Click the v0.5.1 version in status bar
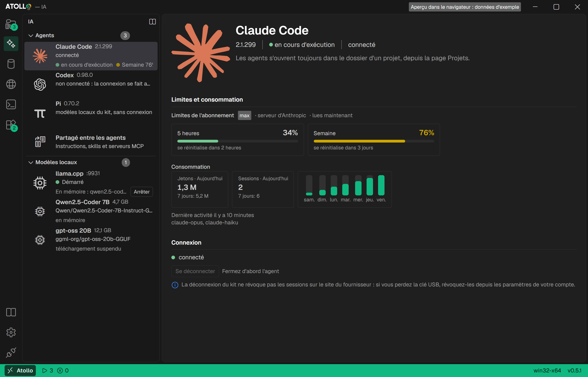 pos(574,370)
